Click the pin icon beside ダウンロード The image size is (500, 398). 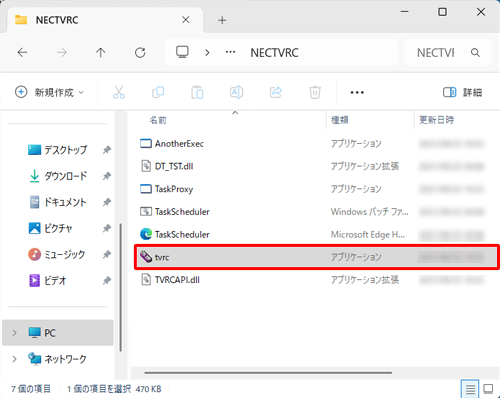click(107, 176)
